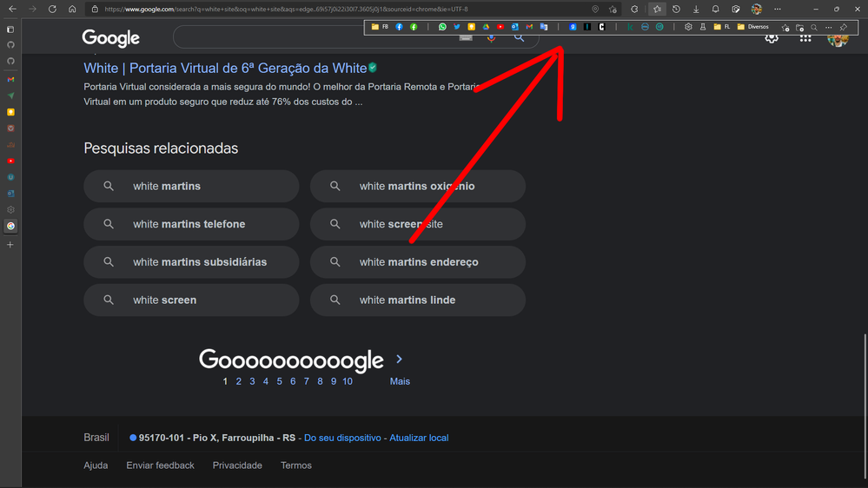Switch to the settings gear vertical tab
The height and width of the screenshot is (488, 868).
click(10, 209)
